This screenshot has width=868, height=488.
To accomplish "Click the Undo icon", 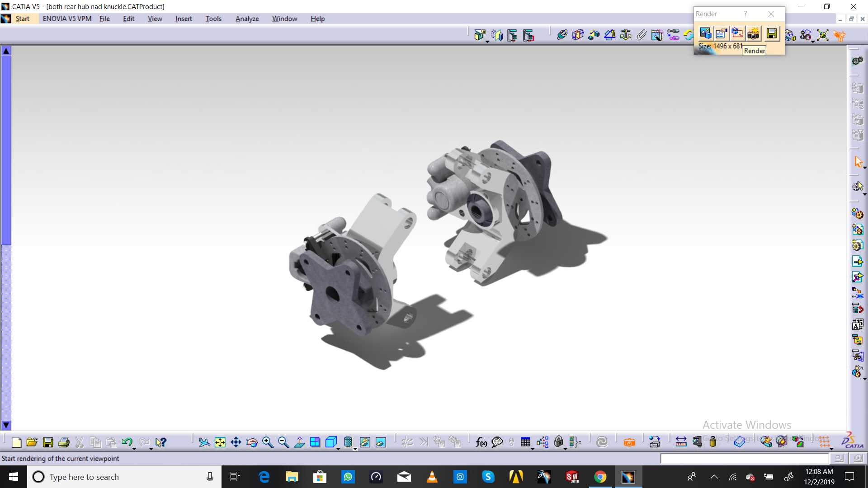I will coord(127,442).
